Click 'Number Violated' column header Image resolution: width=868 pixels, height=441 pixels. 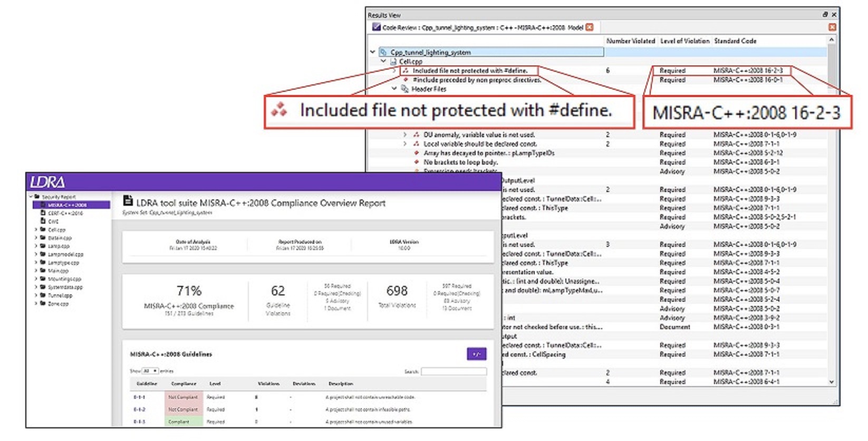click(630, 41)
